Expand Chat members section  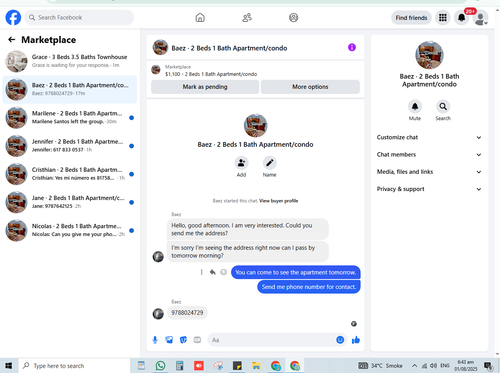(x=429, y=155)
